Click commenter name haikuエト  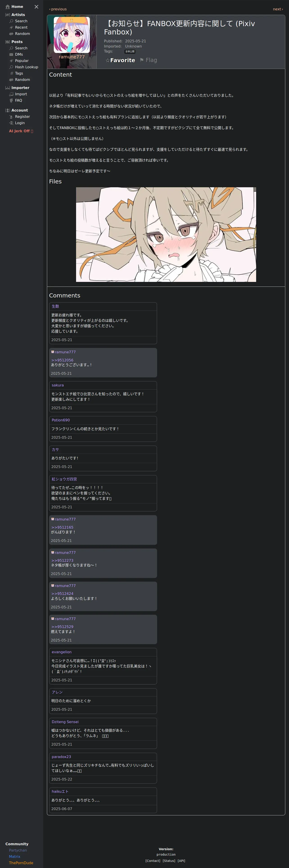[60, 792]
